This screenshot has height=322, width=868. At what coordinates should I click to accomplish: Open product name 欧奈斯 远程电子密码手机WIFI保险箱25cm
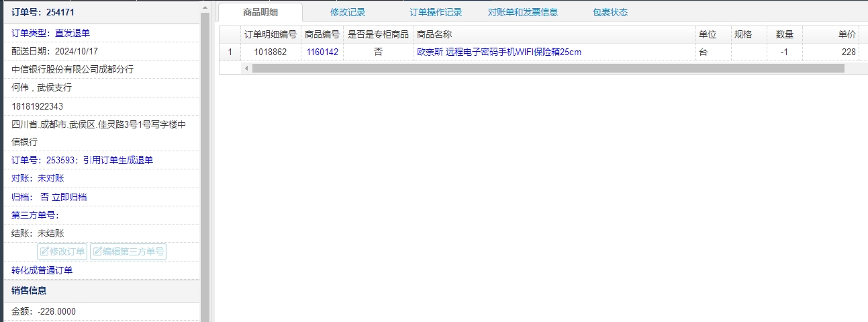[x=499, y=52]
